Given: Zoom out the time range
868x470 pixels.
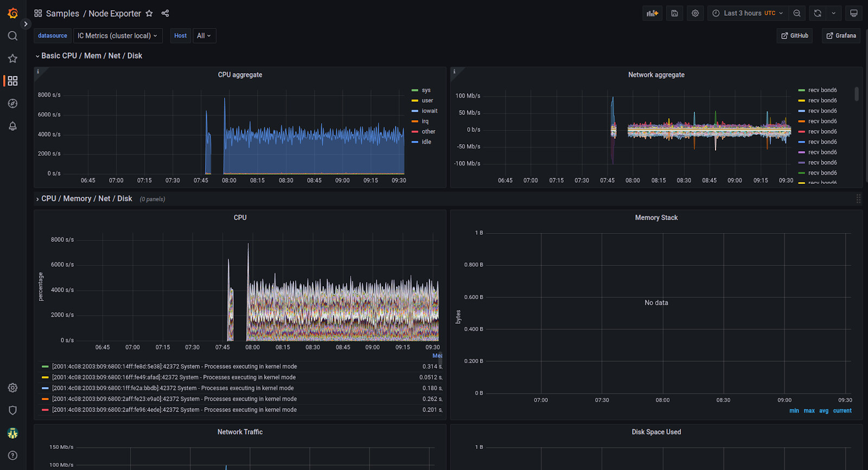Looking at the screenshot, I should coord(796,13).
